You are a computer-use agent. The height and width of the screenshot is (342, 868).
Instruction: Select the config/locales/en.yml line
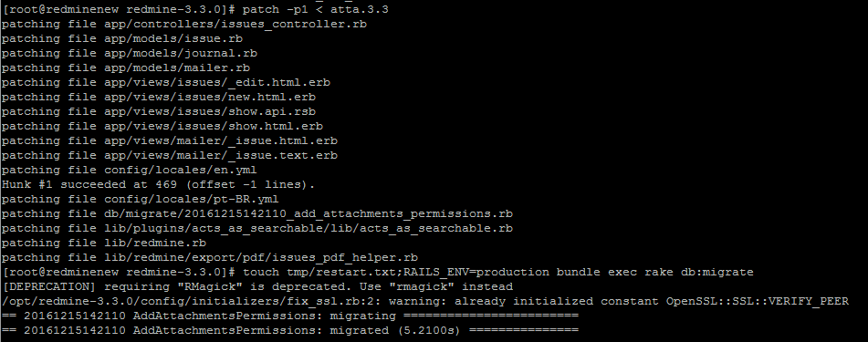tap(129, 170)
